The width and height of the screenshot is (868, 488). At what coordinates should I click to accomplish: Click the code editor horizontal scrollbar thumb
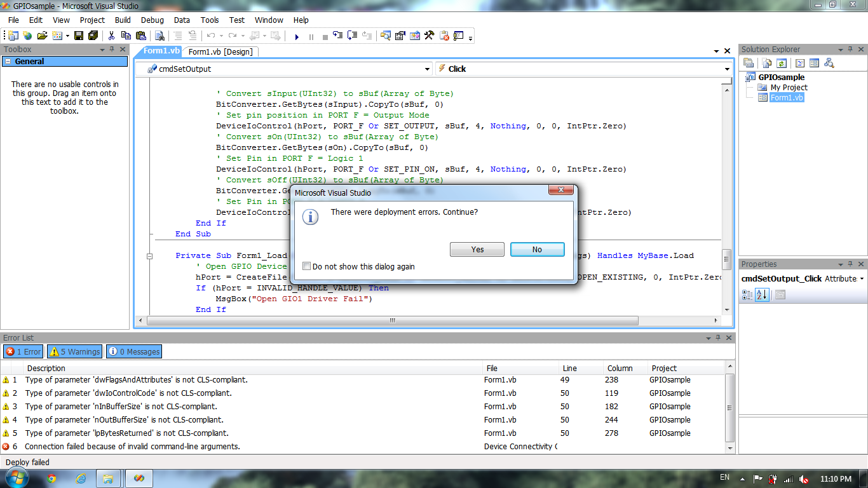click(x=392, y=321)
